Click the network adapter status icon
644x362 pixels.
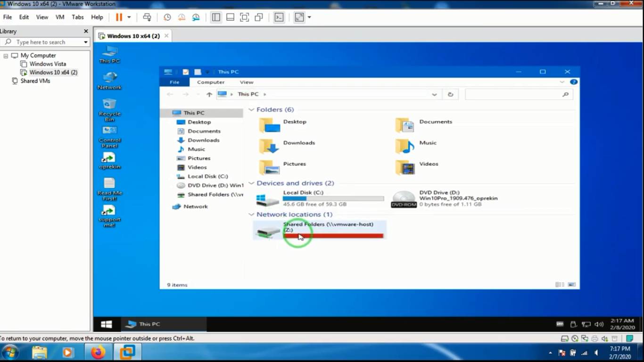pos(585,338)
